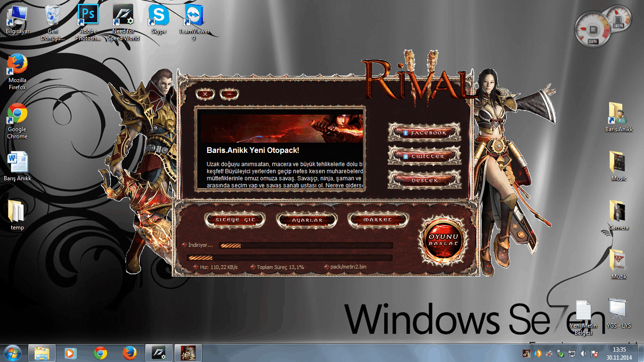Open the Twitter link in launcher

424,156
